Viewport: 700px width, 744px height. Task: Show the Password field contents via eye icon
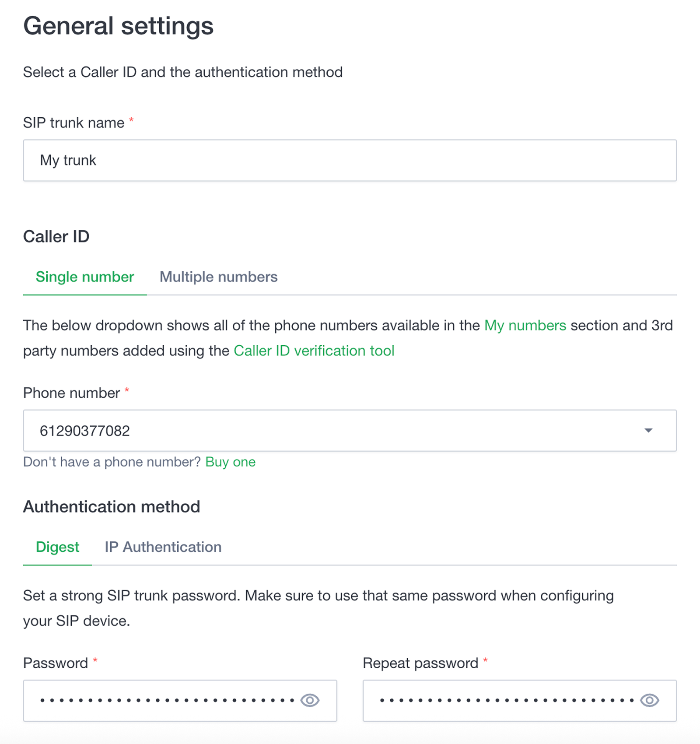[x=310, y=700]
